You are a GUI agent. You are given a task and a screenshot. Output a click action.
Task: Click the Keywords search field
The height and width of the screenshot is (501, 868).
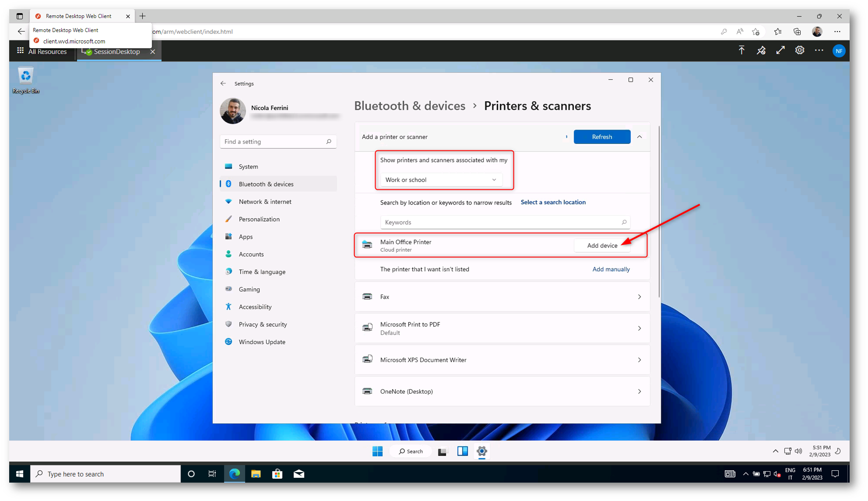pyautogui.click(x=505, y=222)
